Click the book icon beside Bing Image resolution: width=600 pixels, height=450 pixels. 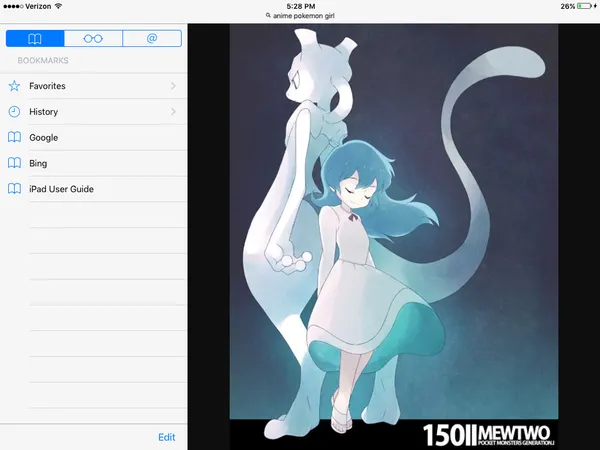14,163
